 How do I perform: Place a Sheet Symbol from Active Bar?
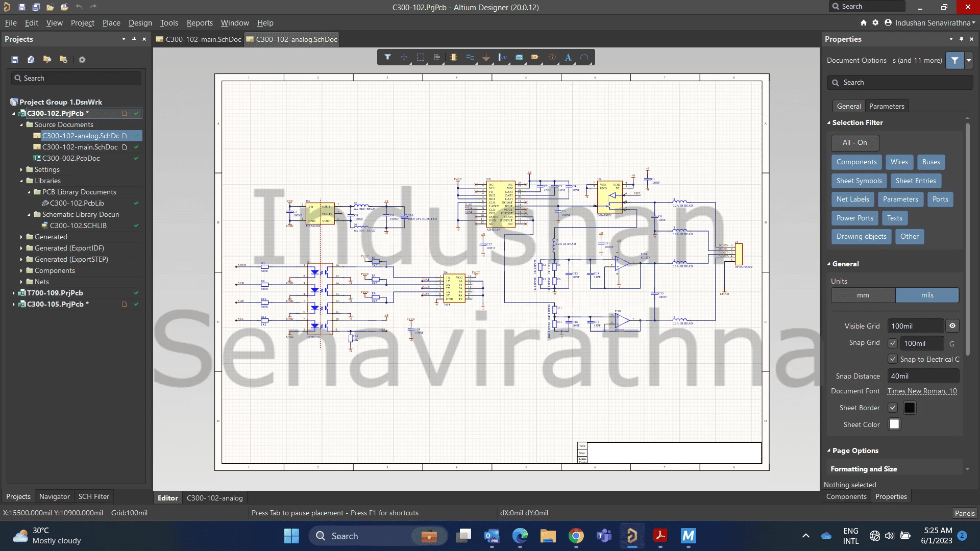click(x=519, y=57)
